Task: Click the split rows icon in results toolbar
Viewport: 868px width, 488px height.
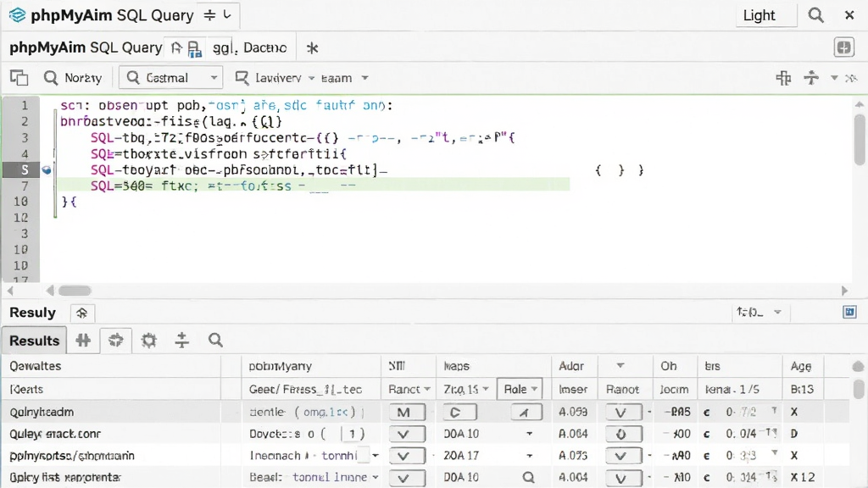Action: click(x=181, y=341)
